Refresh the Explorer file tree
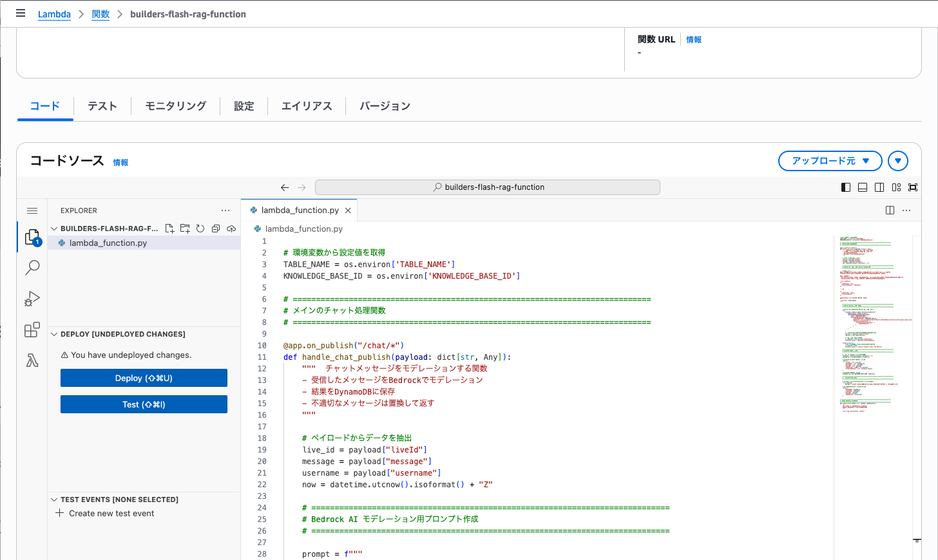938x560 pixels. point(200,228)
